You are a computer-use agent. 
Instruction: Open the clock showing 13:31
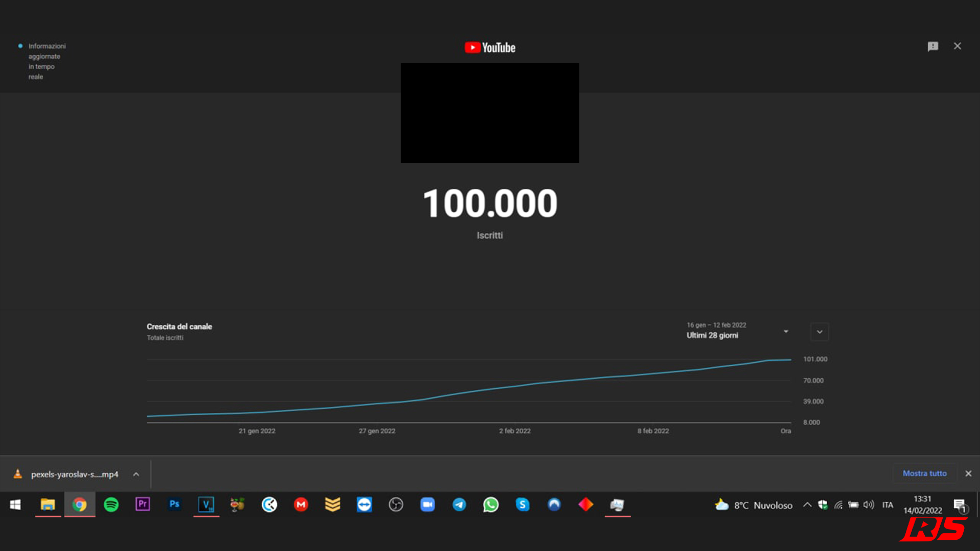click(x=923, y=505)
